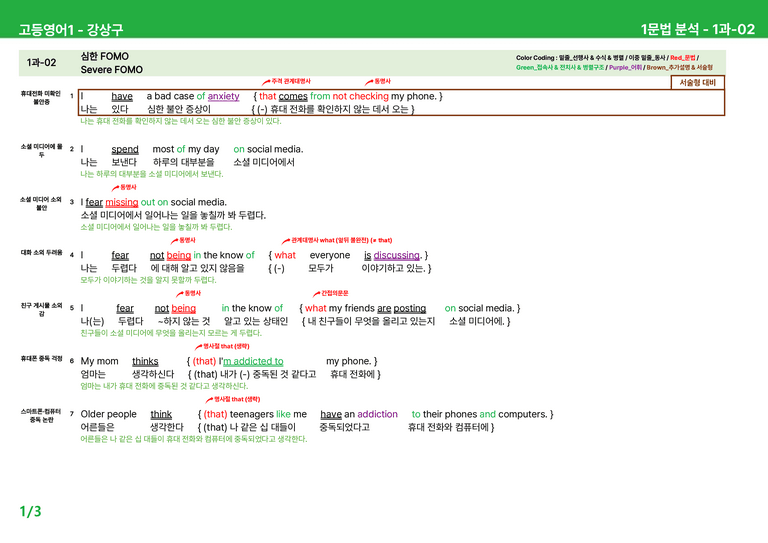The image size is (768, 543).
Task: Click the red arrow above 'not being' in sentence 5
Action: tap(180, 294)
